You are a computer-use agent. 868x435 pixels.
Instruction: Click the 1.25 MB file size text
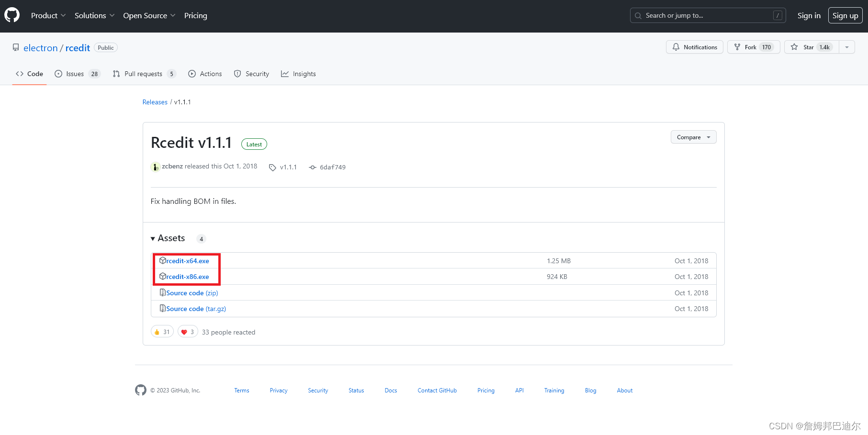[x=559, y=261]
